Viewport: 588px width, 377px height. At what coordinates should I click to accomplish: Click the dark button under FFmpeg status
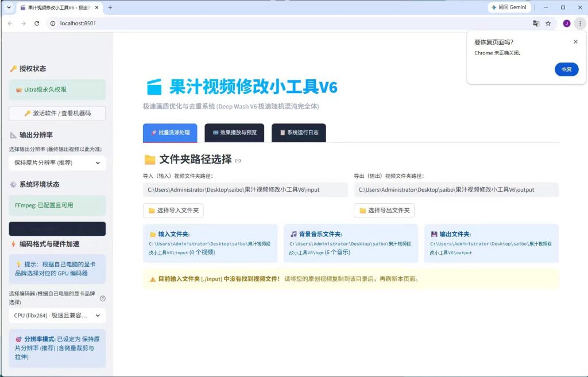[57, 228]
